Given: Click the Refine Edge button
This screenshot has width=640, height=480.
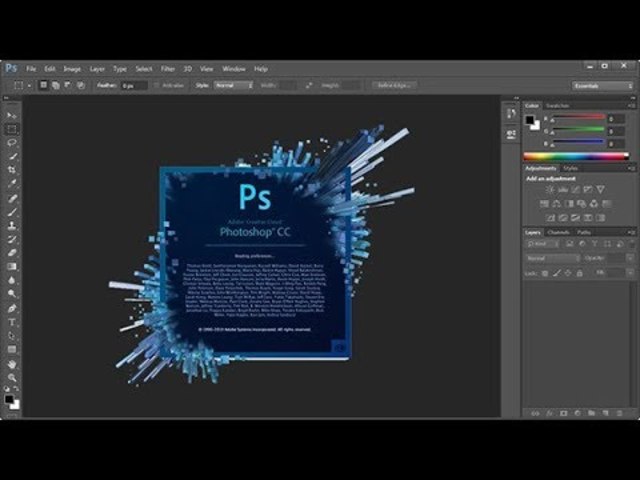Looking at the screenshot, I should (x=394, y=85).
